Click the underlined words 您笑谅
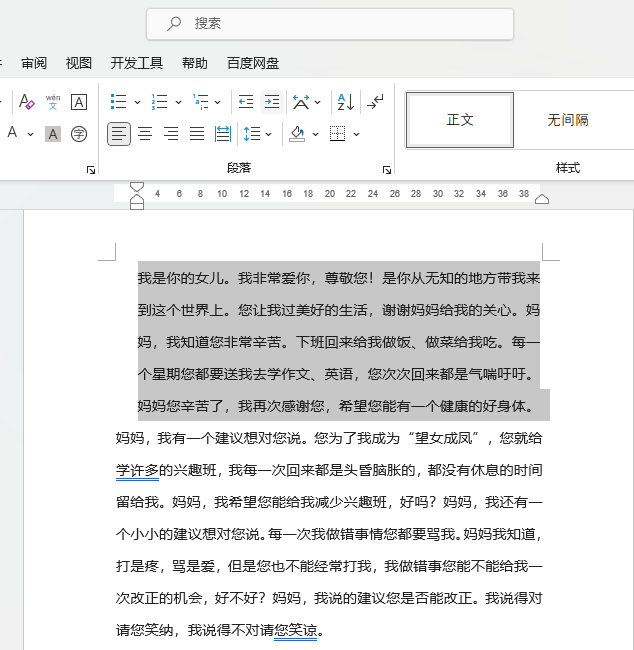Viewport: 634px width, 650px height. click(x=296, y=630)
